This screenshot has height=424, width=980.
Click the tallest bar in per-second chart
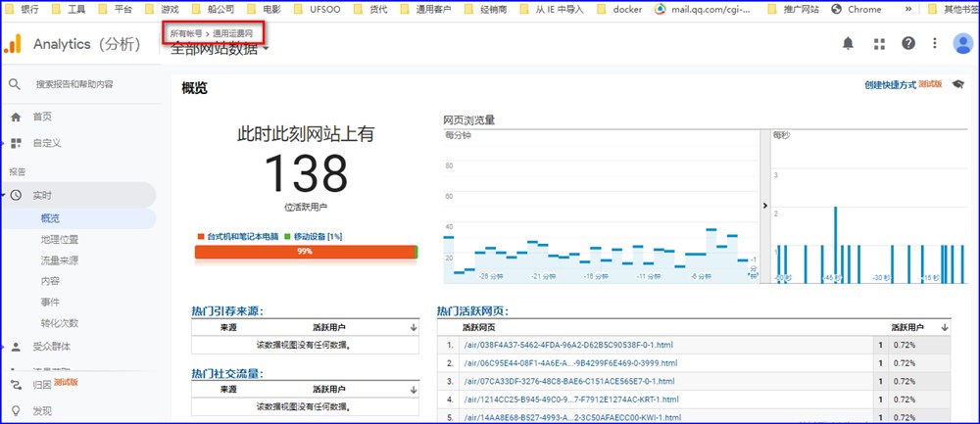pos(835,245)
